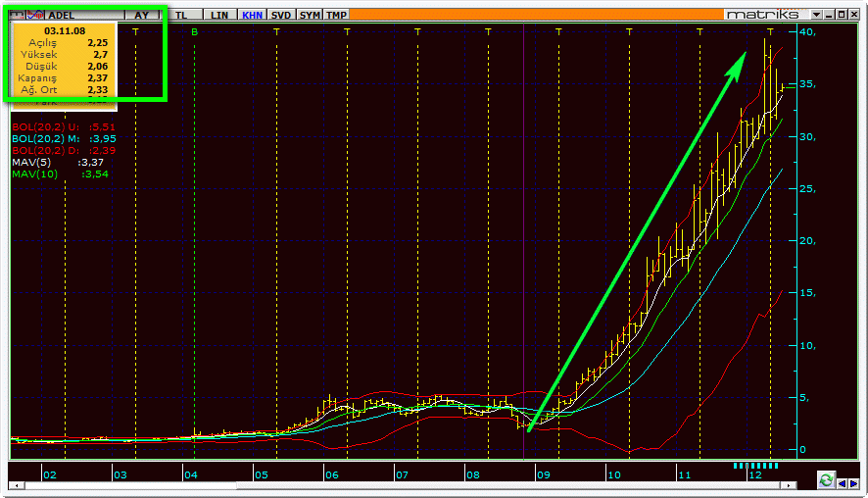The height and width of the screenshot is (498, 868).
Task: Toggle the TMP button
Action: click(x=337, y=15)
